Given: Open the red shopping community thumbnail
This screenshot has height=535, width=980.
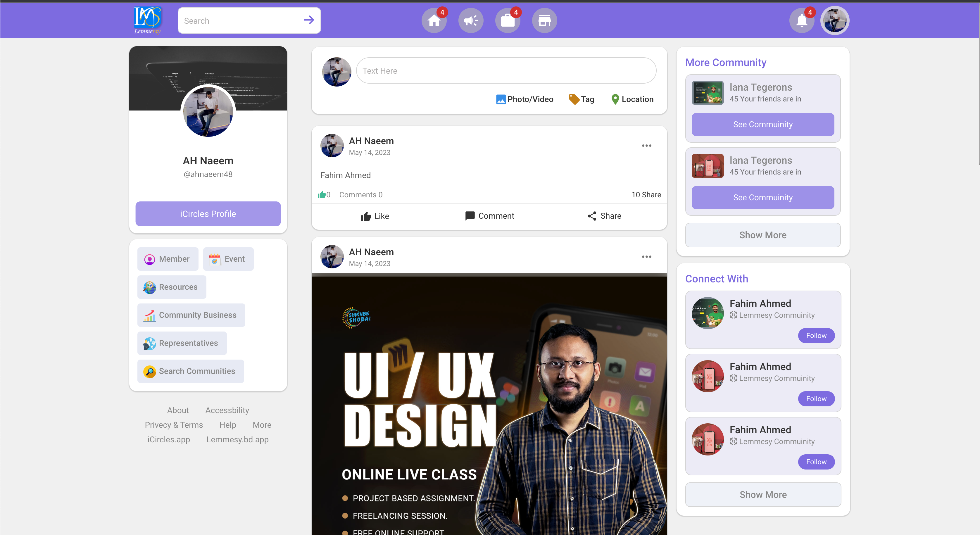Looking at the screenshot, I should [708, 166].
